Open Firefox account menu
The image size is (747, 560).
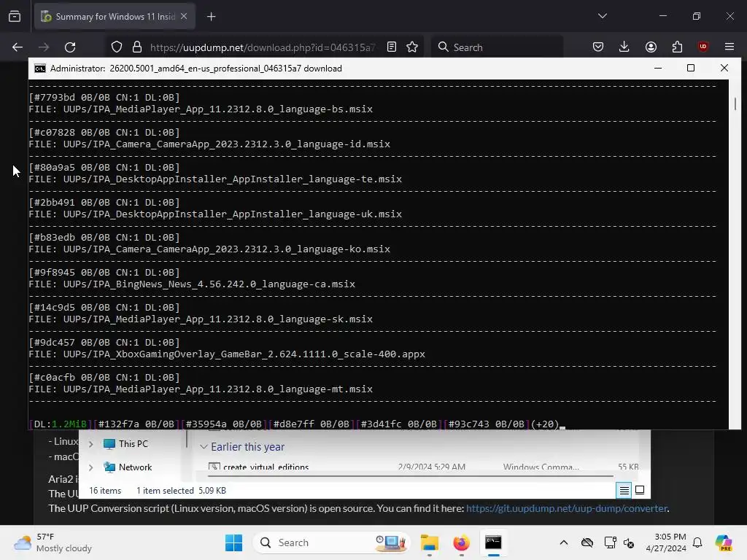point(651,47)
